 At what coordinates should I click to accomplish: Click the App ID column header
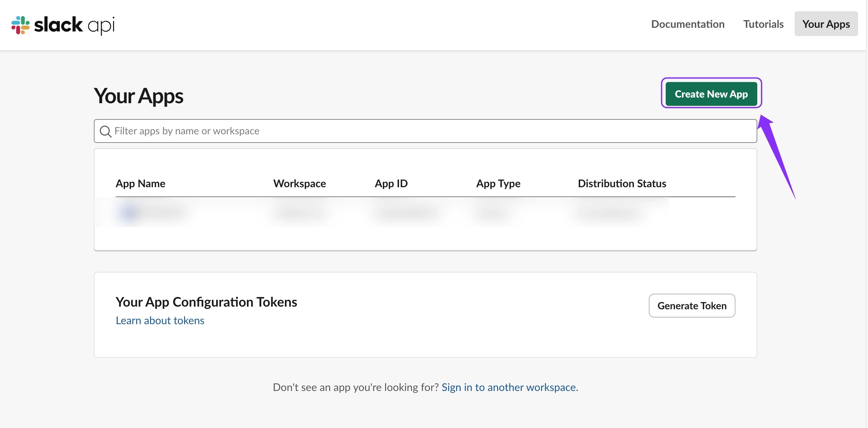pyautogui.click(x=391, y=183)
